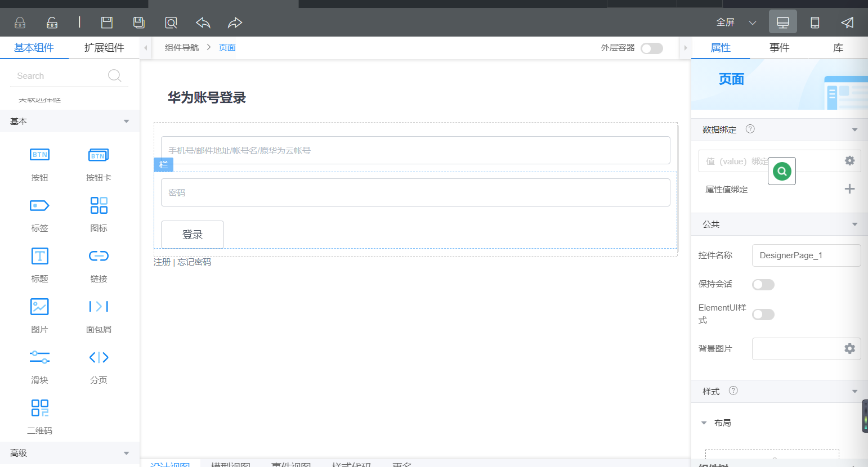Click help icon next to 样式
Viewport: 868px width, 467px height.
click(733, 390)
